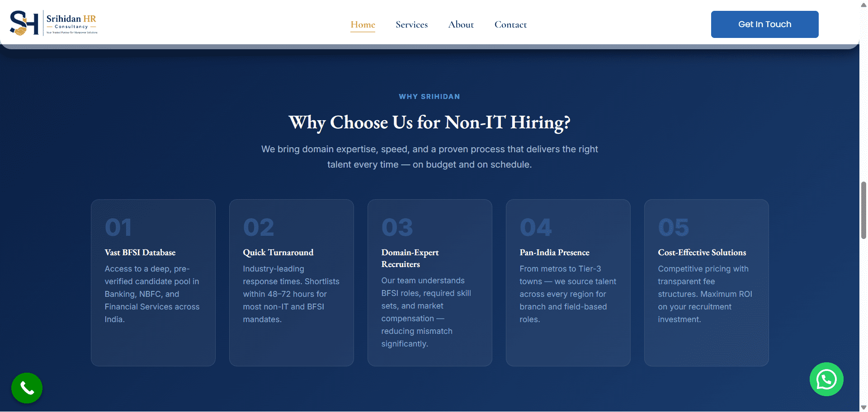
Task: Click description starting 'Our team understands BFSI roles'
Action: 426,312
